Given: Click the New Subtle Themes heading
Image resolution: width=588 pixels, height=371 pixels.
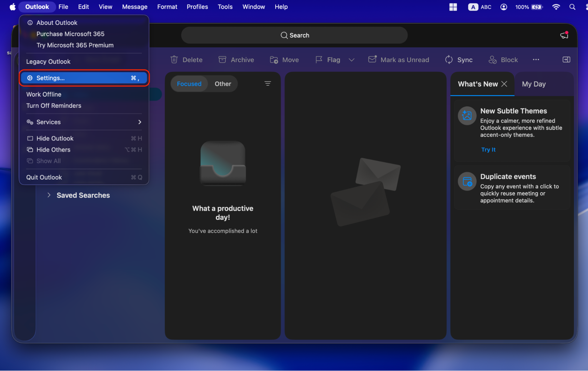Looking at the screenshot, I should click(514, 111).
